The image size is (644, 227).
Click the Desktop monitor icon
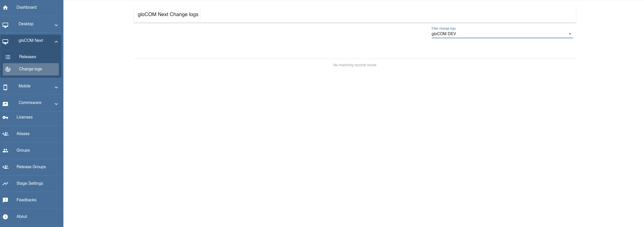click(5, 25)
